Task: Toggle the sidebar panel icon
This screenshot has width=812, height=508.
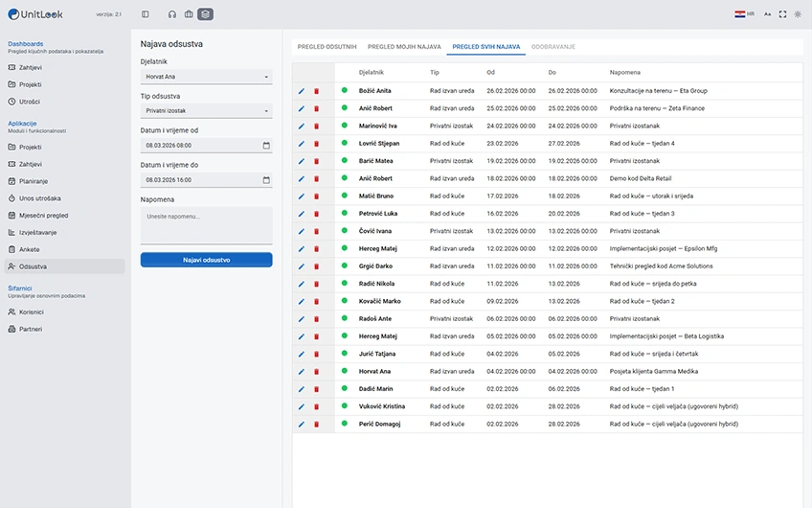Action: pyautogui.click(x=145, y=14)
